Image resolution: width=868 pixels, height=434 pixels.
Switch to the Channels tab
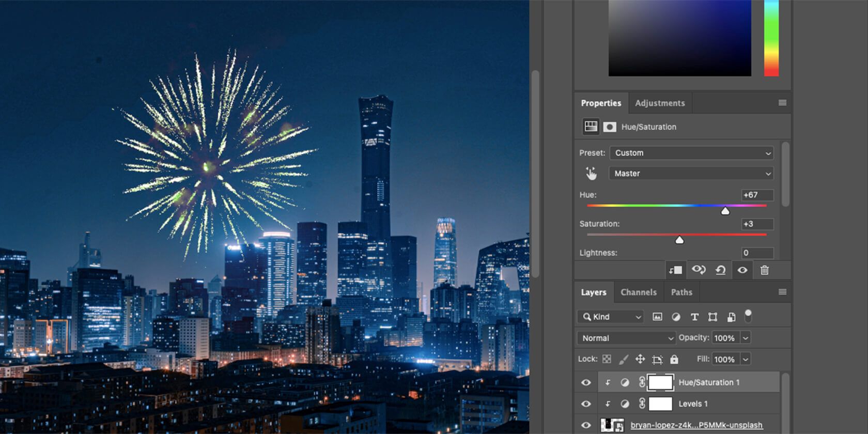(x=639, y=292)
